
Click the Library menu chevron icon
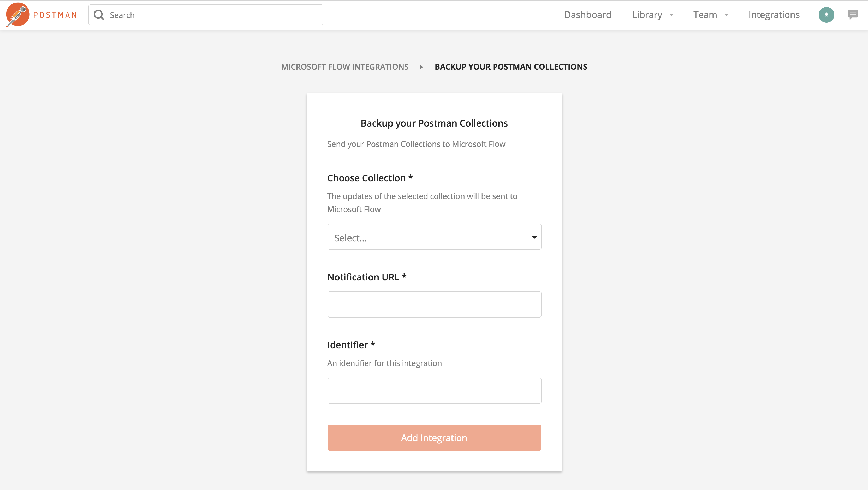671,15
